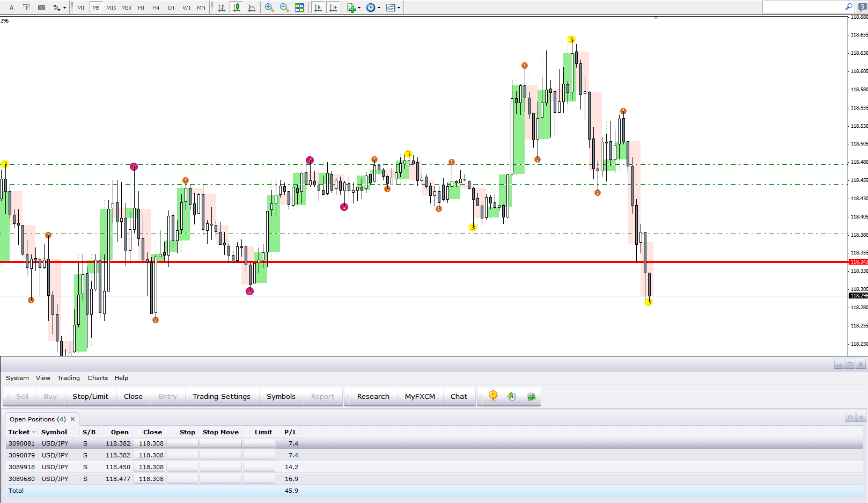Click the orange clock alert icon

[493, 396]
